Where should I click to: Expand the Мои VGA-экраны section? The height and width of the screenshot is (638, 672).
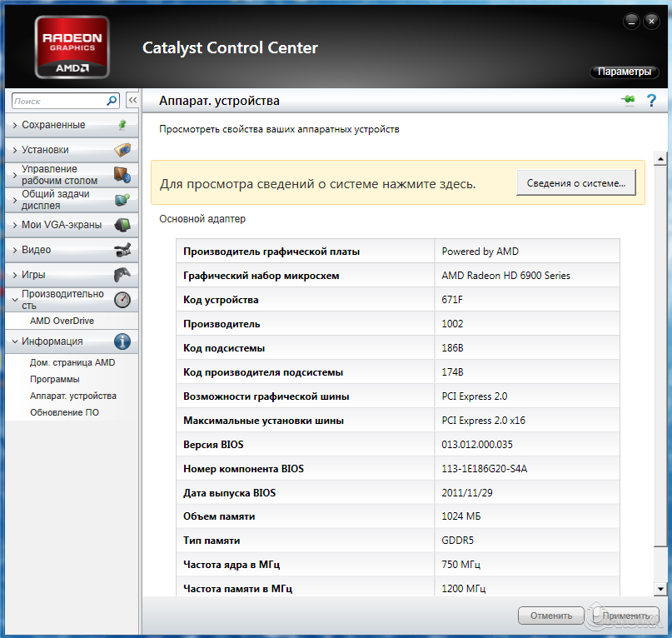click(61, 225)
